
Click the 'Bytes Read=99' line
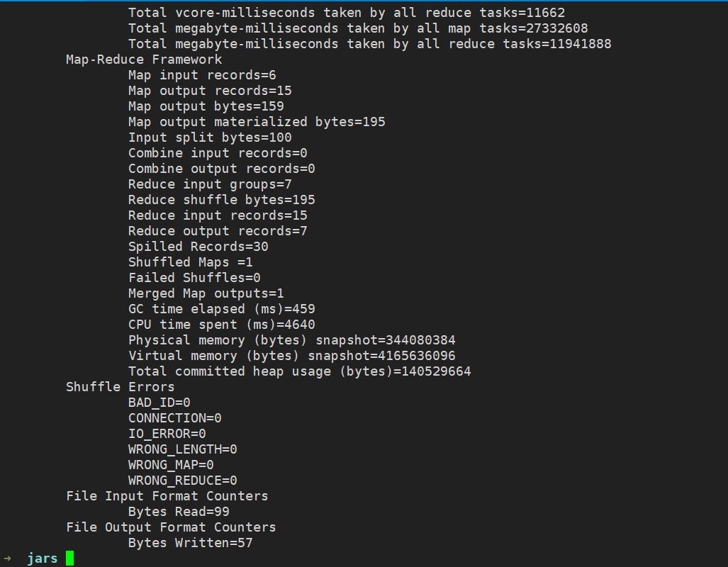pos(179,512)
